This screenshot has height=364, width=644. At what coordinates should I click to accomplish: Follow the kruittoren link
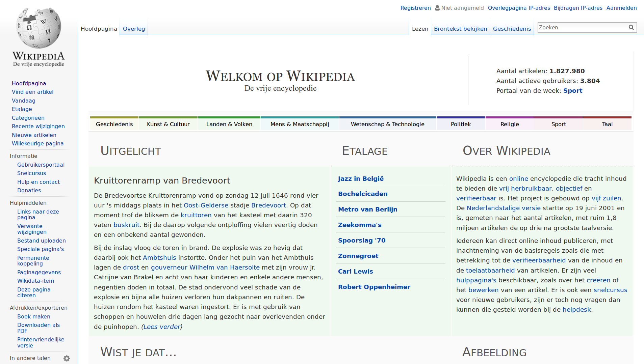(196, 215)
